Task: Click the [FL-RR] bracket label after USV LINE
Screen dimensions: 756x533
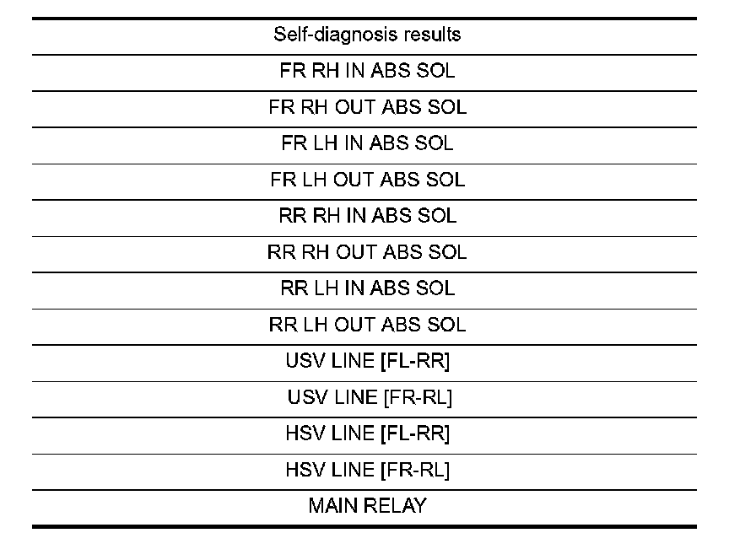Action: (415, 361)
